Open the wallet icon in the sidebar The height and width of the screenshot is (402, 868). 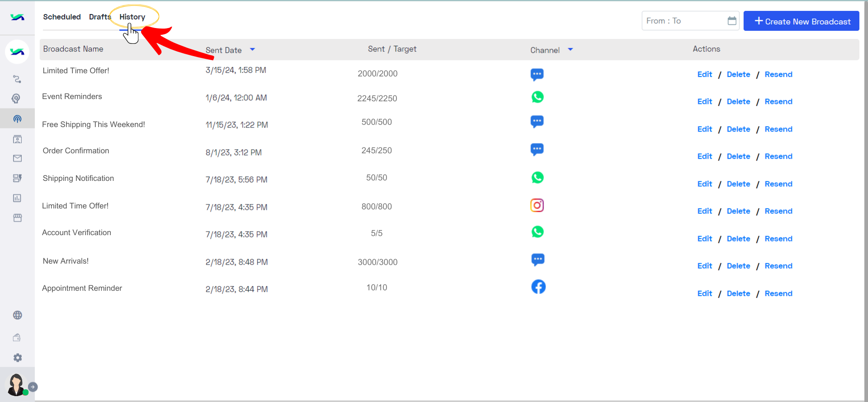[17, 337]
